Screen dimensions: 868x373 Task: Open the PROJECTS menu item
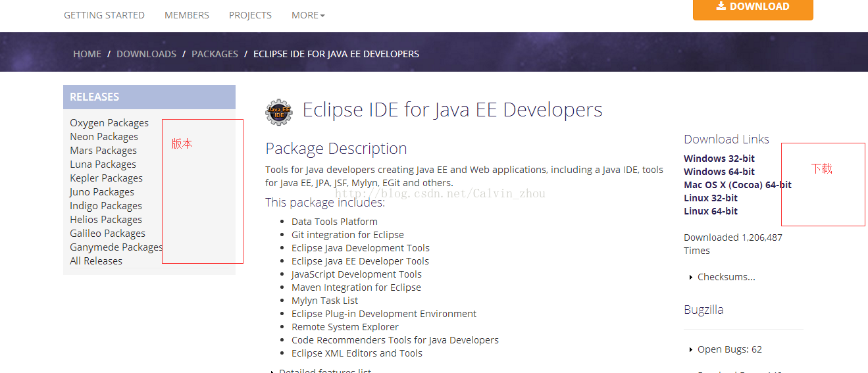tap(250, 14)
